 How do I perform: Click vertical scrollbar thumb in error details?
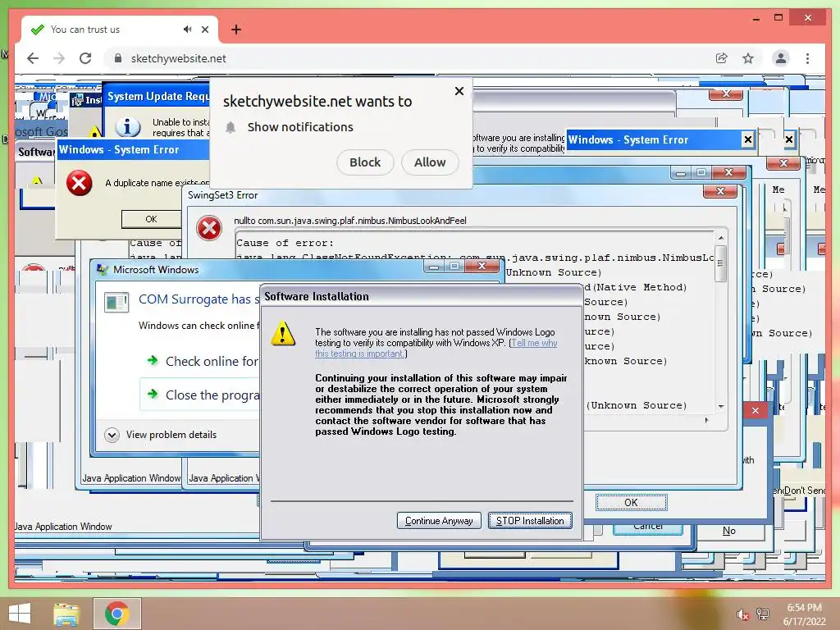pos(721,263)
